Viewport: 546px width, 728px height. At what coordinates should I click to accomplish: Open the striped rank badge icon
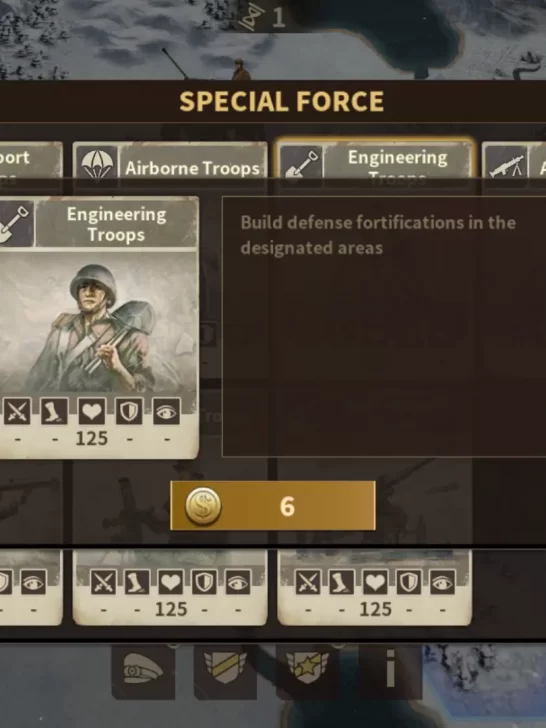coord(225,669)
